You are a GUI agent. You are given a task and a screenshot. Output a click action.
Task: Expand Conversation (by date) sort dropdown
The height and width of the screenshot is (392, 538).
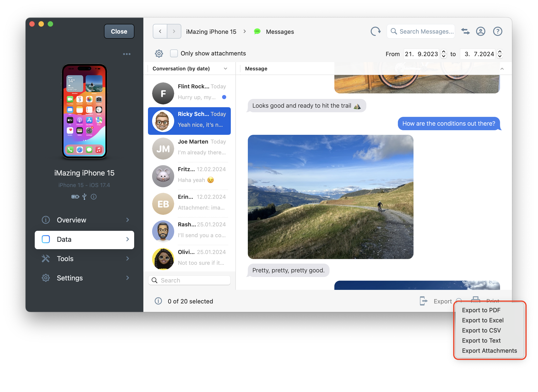[225, 69]
